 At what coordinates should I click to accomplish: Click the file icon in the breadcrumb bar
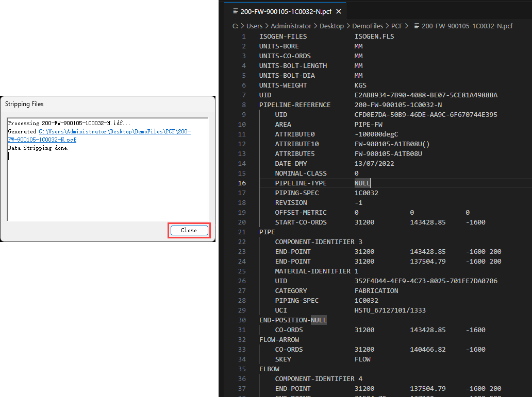416,26
